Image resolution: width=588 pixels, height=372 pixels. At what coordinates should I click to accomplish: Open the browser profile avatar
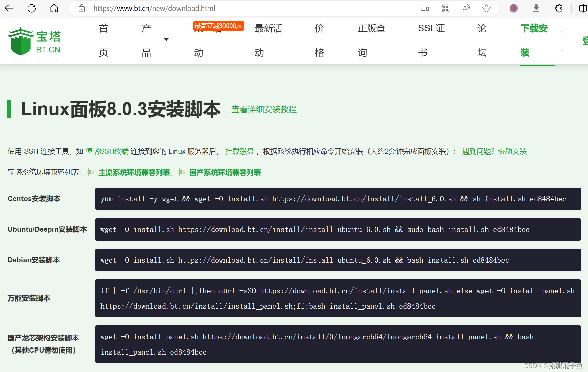pyautogui.click(x=514, y=8)
